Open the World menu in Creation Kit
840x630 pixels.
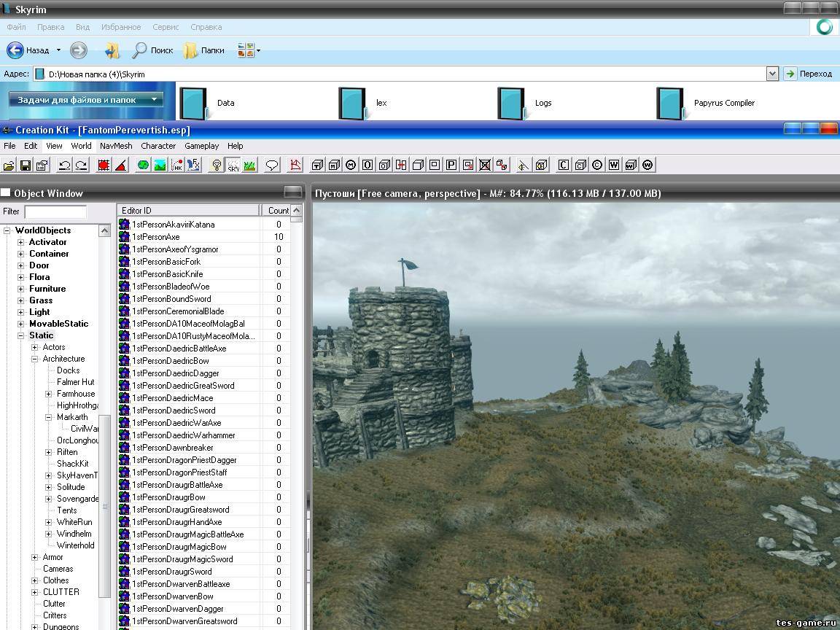point(81,146)
